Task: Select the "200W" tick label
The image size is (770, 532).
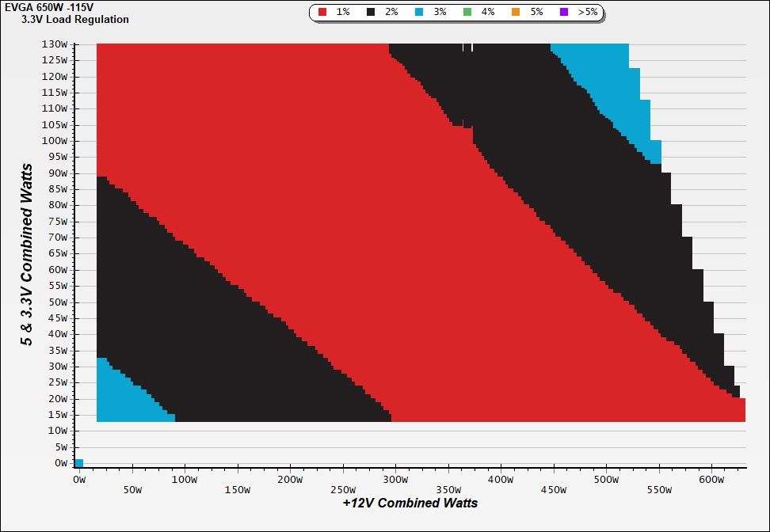Action: (x=290, y=480)
